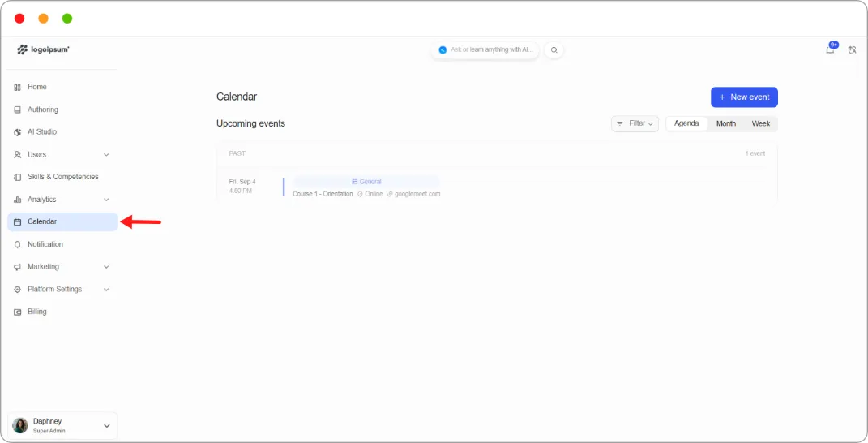Click the PAST section label
The width and height of the screenshot is (868, 443).
click(x=237, y=153)
